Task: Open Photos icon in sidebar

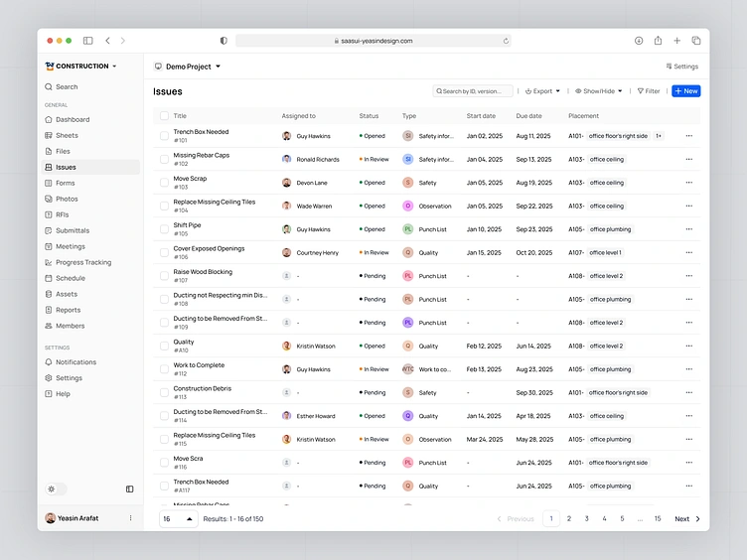Action: [48, 199]
